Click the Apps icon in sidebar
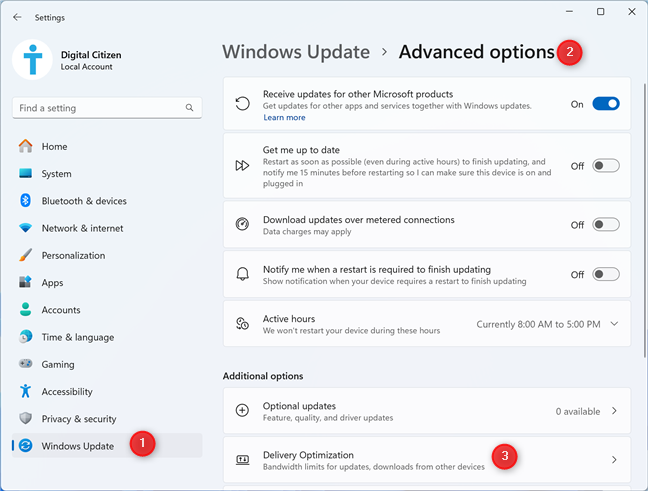The height and width of the screenshot is (491, 648). (x=25, y=282)
